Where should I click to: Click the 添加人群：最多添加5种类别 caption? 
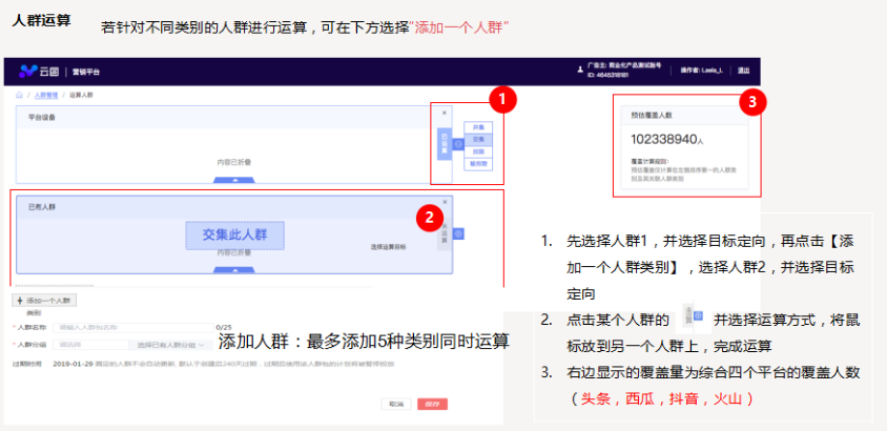tap(364, 341)
